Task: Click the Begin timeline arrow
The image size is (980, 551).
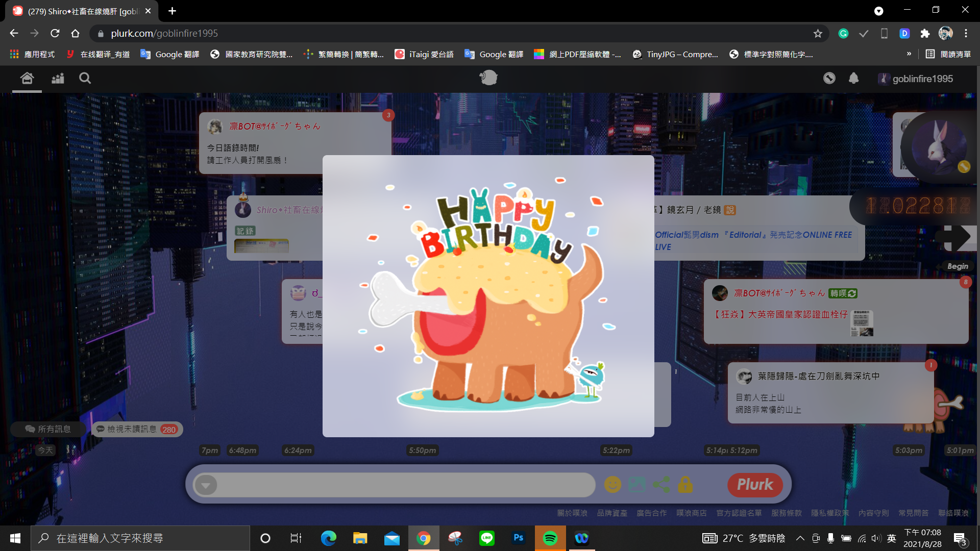Action: (958, 237)
